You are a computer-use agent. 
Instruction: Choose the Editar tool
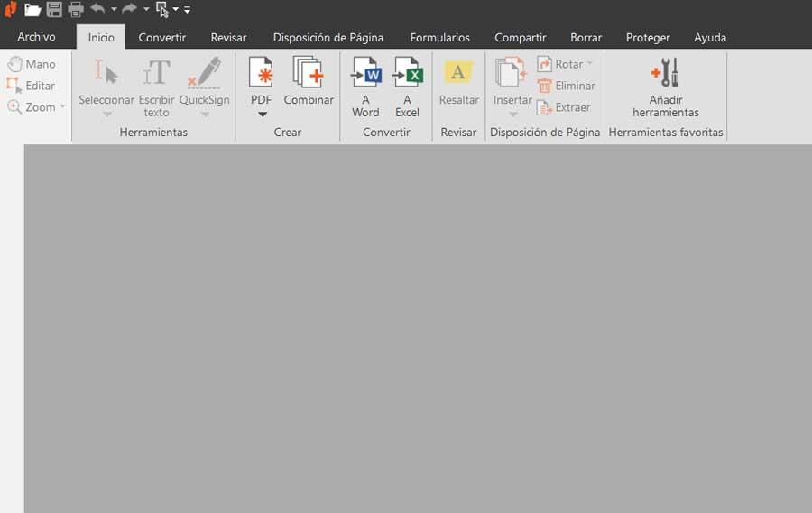pos(31,86)
